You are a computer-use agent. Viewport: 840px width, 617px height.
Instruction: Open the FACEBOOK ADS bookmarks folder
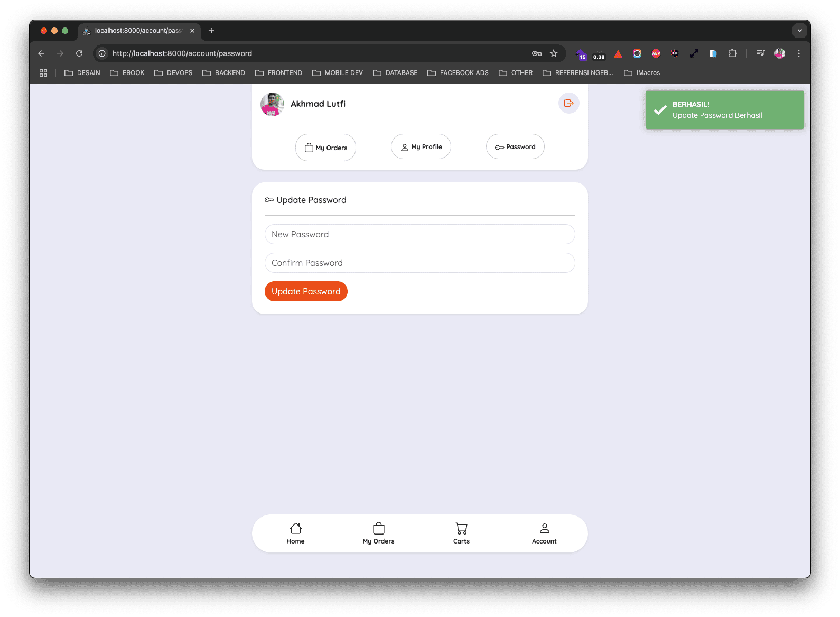(x=458, y=73)
